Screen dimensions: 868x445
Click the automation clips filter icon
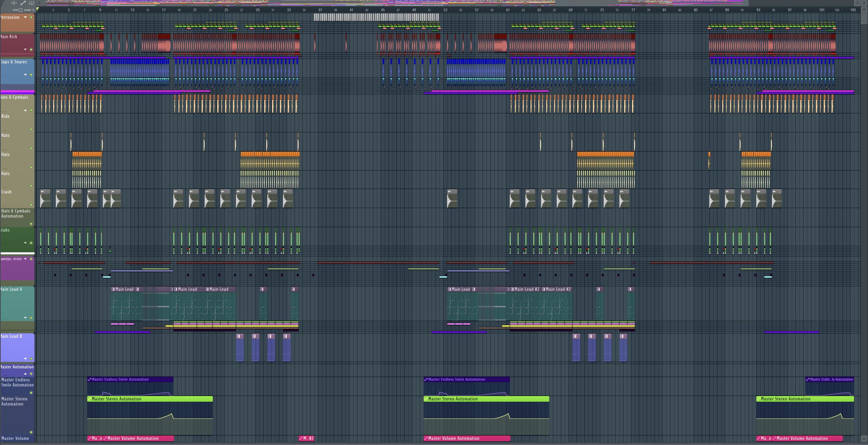coord(23,3)
